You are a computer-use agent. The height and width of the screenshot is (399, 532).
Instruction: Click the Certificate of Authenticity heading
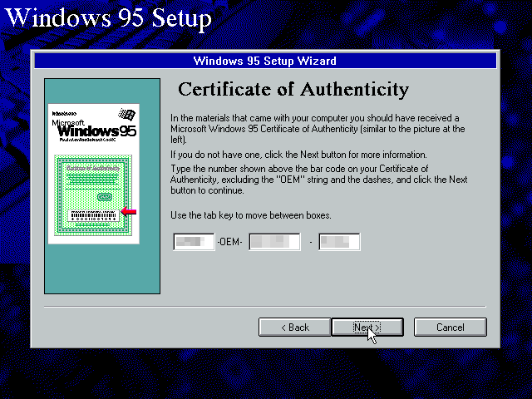pyautogui.click(x=293, y=90)
